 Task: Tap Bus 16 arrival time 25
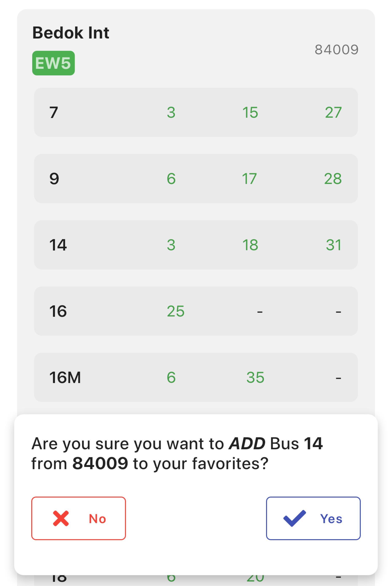(175, 311)
